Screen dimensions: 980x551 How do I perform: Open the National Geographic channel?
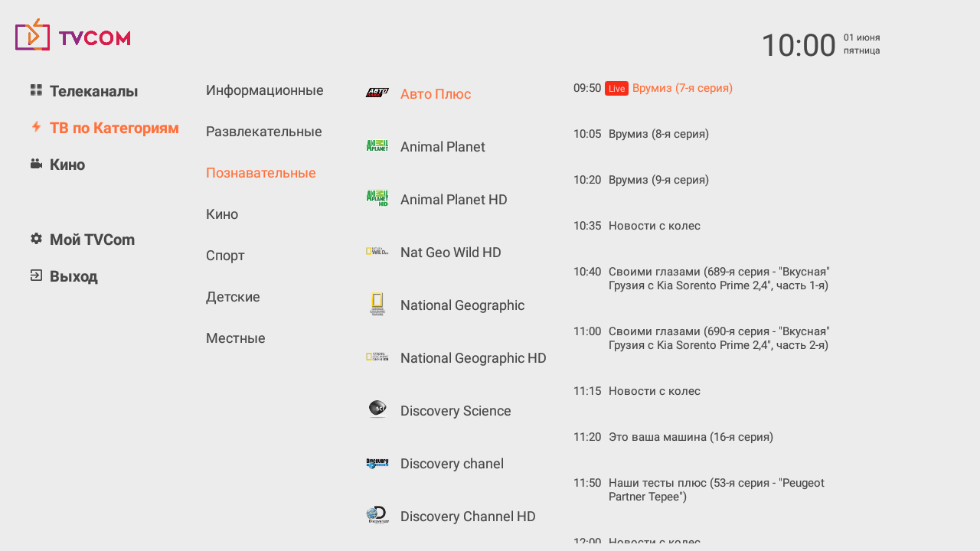[x=462, y=305]
